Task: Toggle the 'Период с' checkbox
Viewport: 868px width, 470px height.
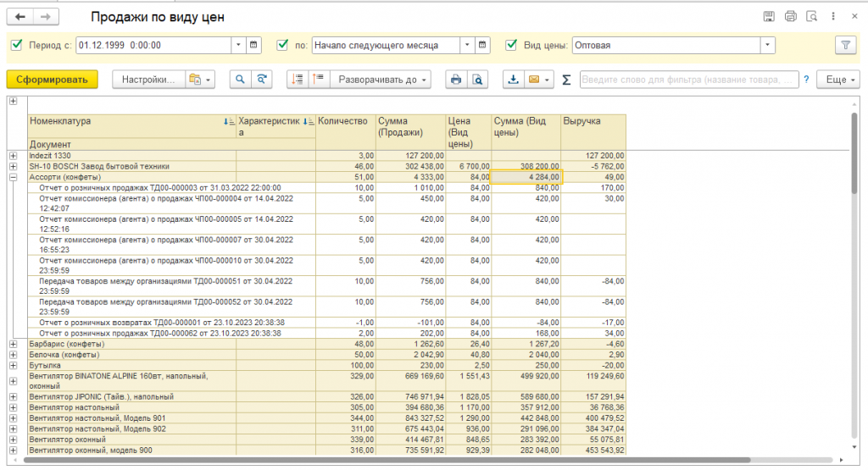Action: [x=16, y=45]
